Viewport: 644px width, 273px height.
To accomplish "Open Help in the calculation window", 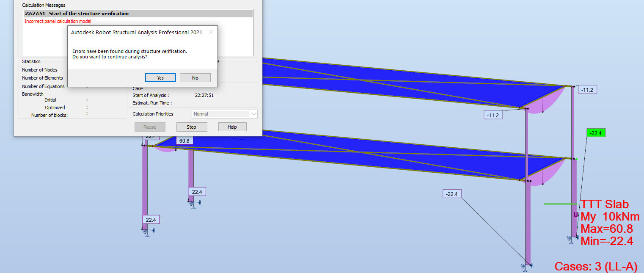I will pyautogui.click(x=232, y=127).
